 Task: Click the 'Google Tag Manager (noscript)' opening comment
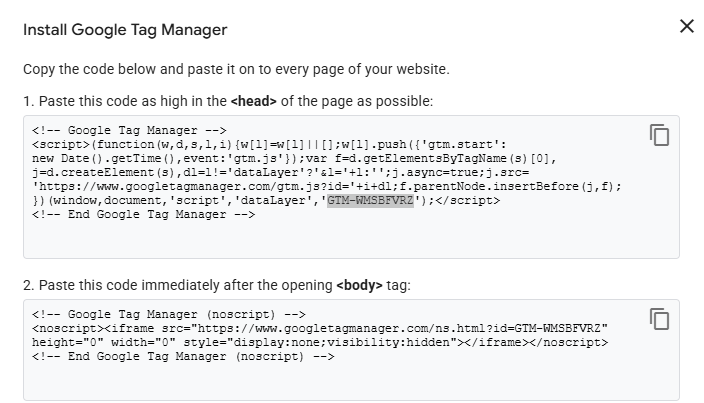pyautogui.click(x=169, y=315)
